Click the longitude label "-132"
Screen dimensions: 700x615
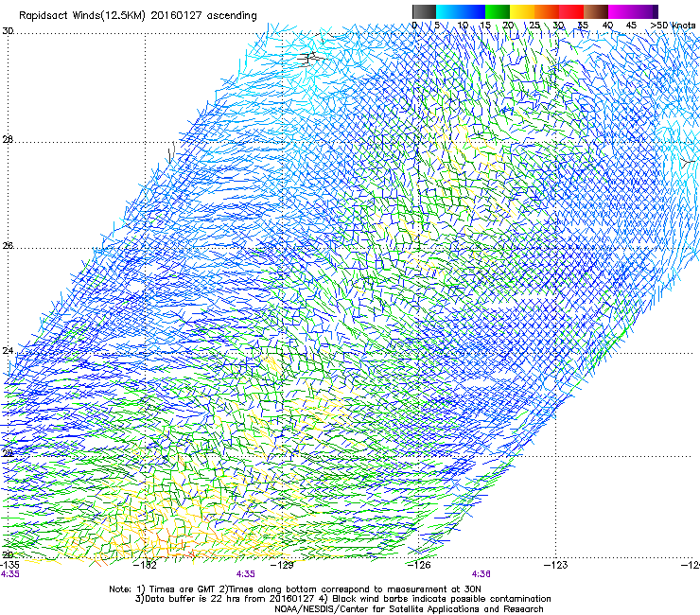coord(146,565)
